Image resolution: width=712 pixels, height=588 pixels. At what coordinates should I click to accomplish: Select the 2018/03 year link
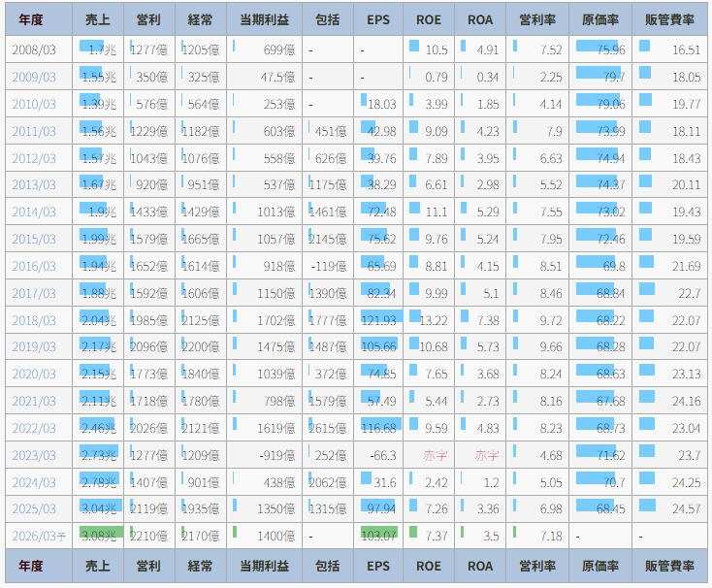coord(34,321)
